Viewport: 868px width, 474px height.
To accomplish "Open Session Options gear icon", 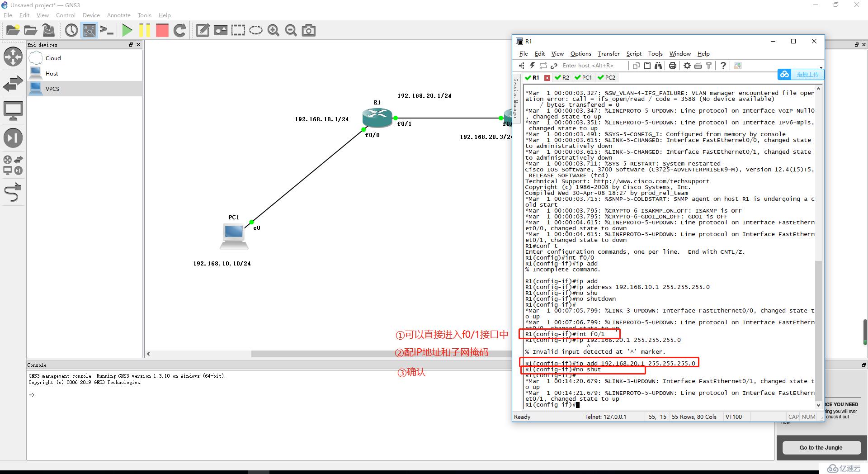I will pos(687,66).
